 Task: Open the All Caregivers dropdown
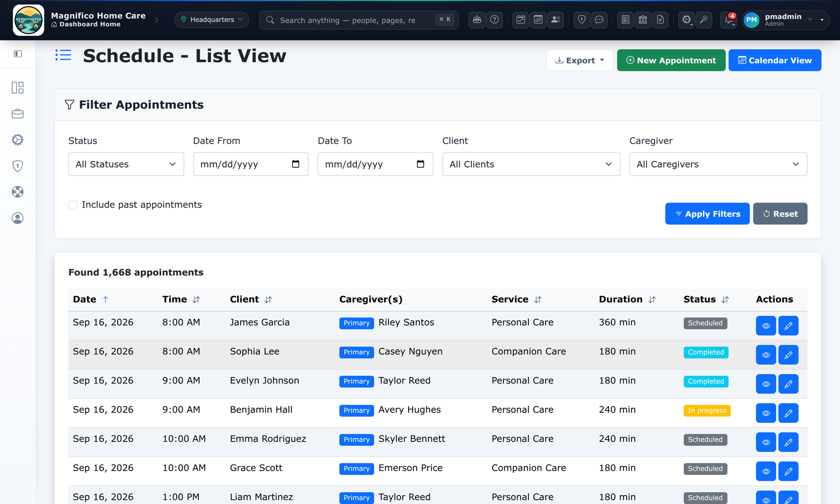718,164
